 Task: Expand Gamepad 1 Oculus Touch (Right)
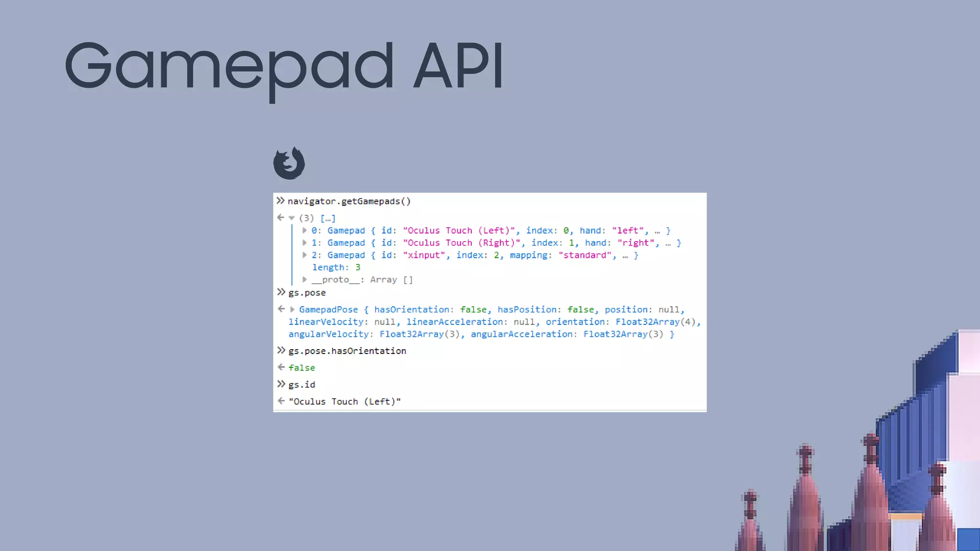pyautogui.click(x=304, y=242)
